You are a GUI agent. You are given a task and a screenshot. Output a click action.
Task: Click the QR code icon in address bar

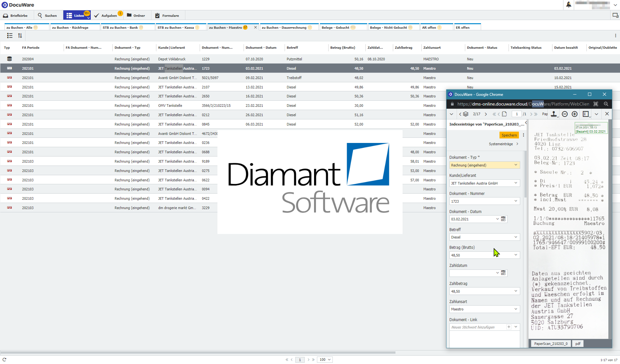[x=596, y=104]
